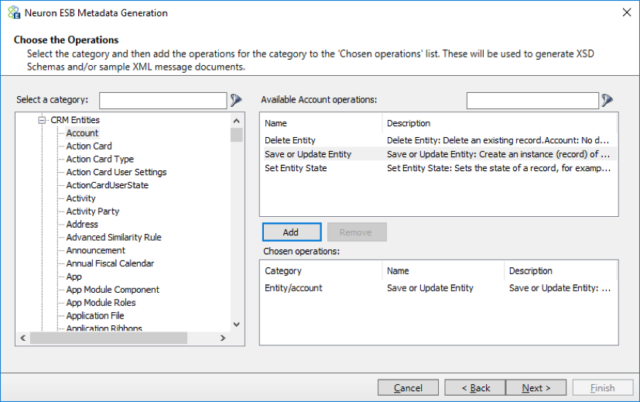Screen dimensions: 640x402
Task: Click the Name header in Chosen operations
Action: point(443,271)
